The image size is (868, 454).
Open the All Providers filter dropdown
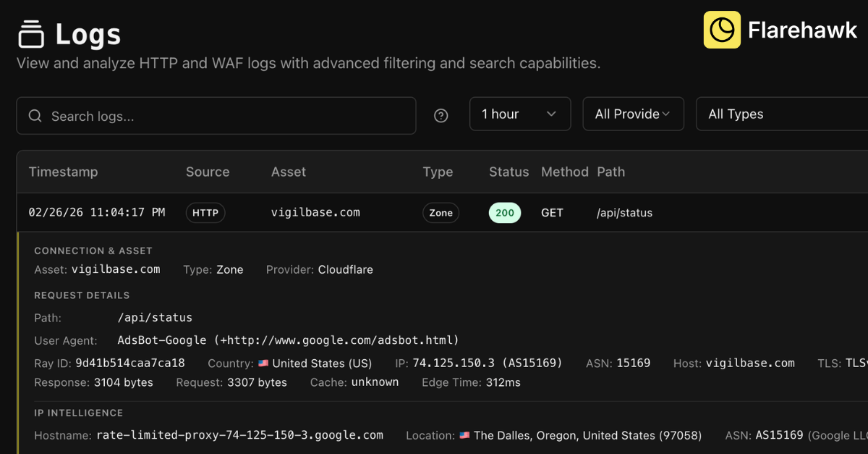[633, 114]
